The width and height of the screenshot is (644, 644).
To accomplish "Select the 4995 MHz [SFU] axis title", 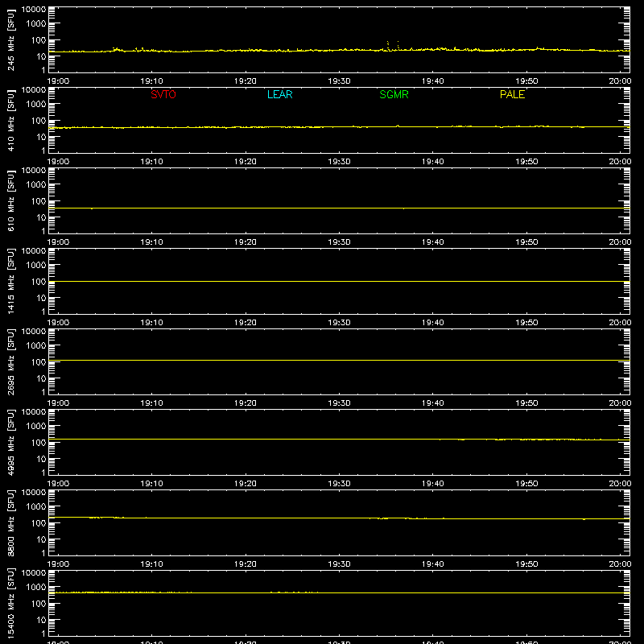I will tap(10, 442).
